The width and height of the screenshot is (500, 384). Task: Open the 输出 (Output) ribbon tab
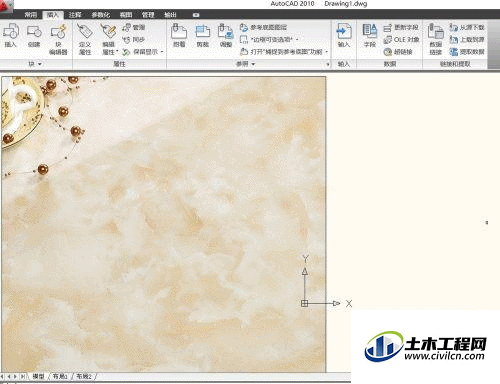(x=170, y=15)
